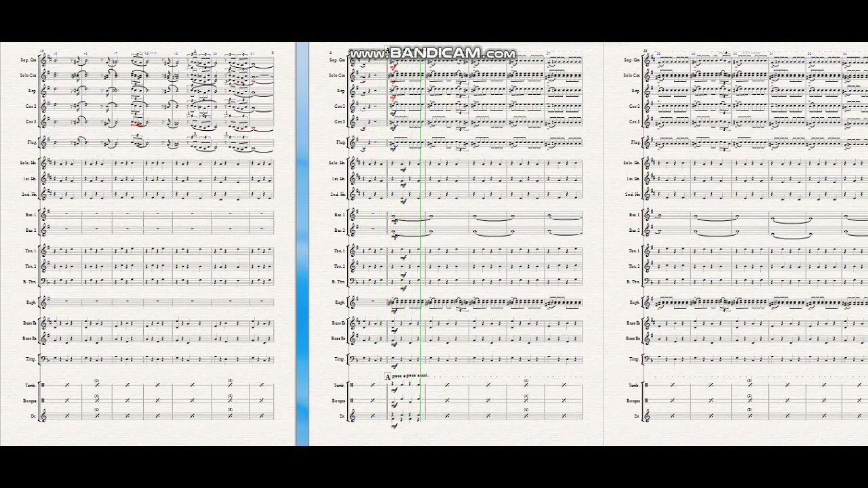Select '2nd. Hn.' staff label on middle page
Image resolution: width=868 pixels, height=488 pixels.
pos(338,194)
